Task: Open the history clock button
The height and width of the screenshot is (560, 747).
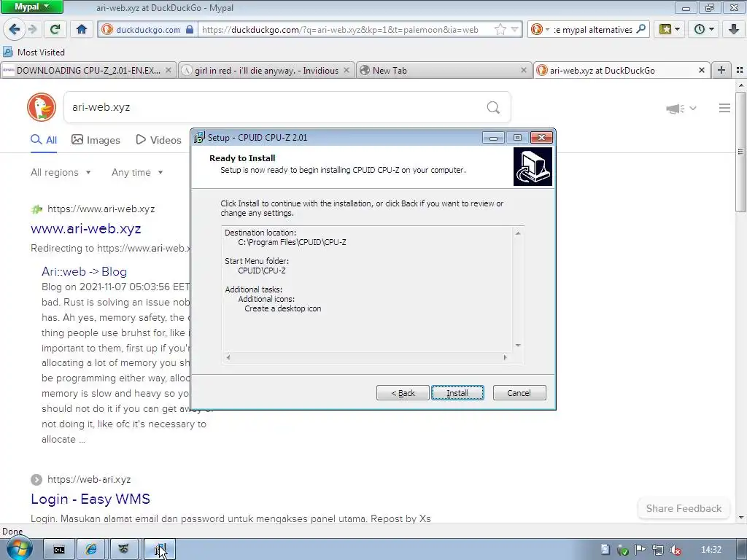Action: [704, 29]
